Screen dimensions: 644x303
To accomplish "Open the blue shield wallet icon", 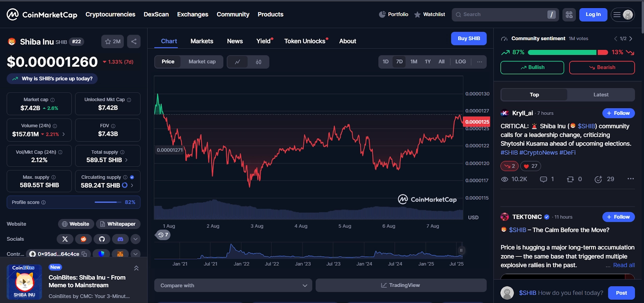I will 101,254.
